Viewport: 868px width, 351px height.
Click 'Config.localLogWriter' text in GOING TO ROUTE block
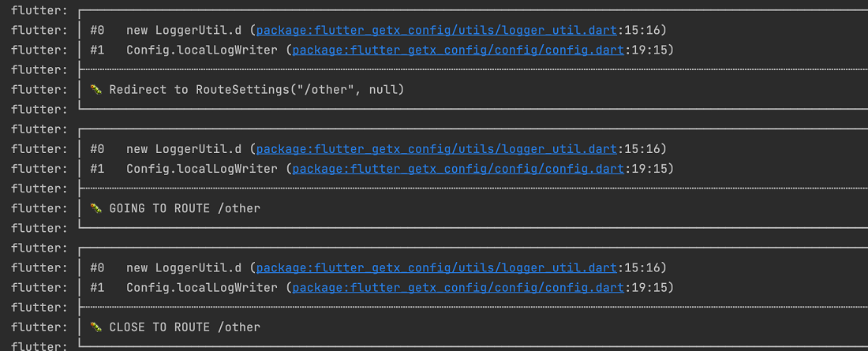pos(201,169)
